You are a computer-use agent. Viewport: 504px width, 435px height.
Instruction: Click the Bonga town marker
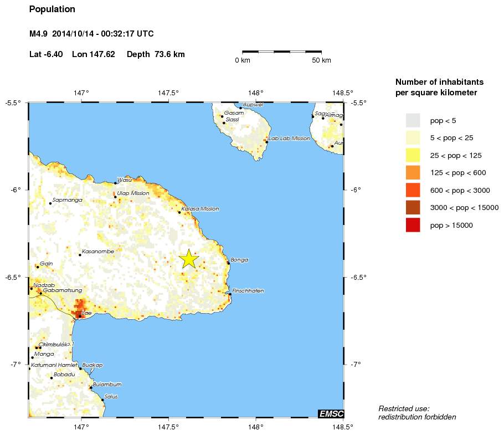tap(228, 263)
